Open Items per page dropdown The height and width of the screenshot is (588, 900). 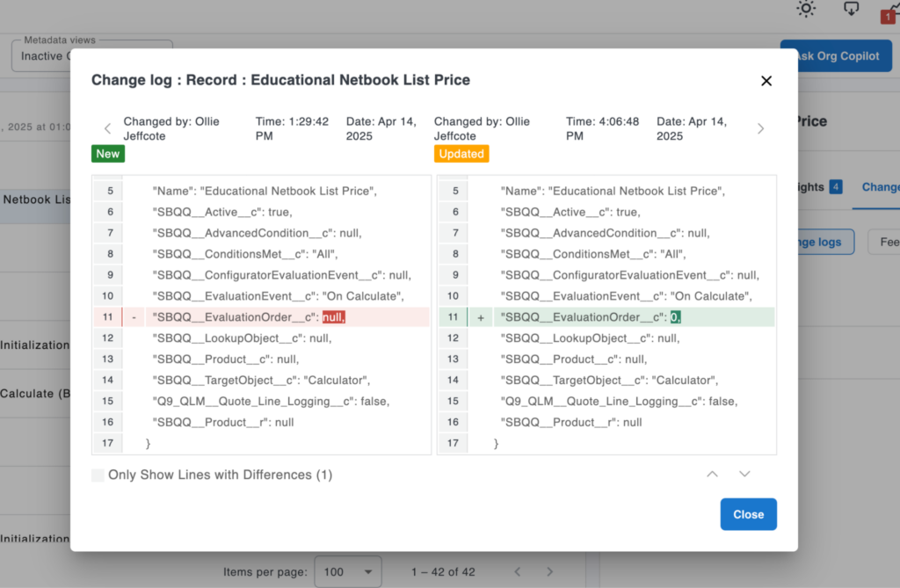[348, 571]
